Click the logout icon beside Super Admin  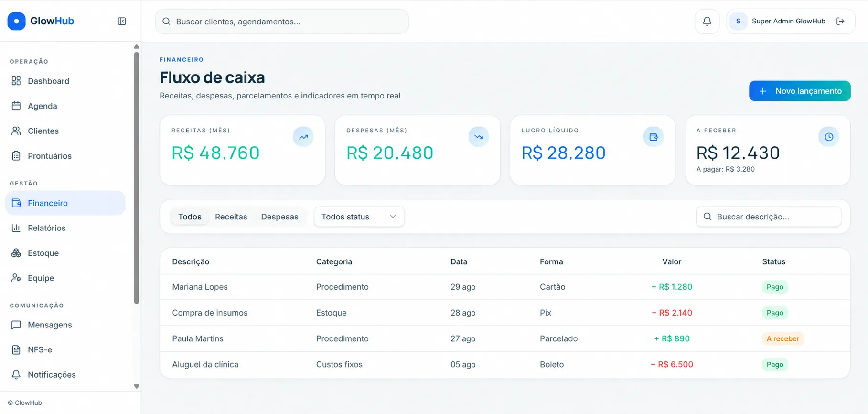840,21
